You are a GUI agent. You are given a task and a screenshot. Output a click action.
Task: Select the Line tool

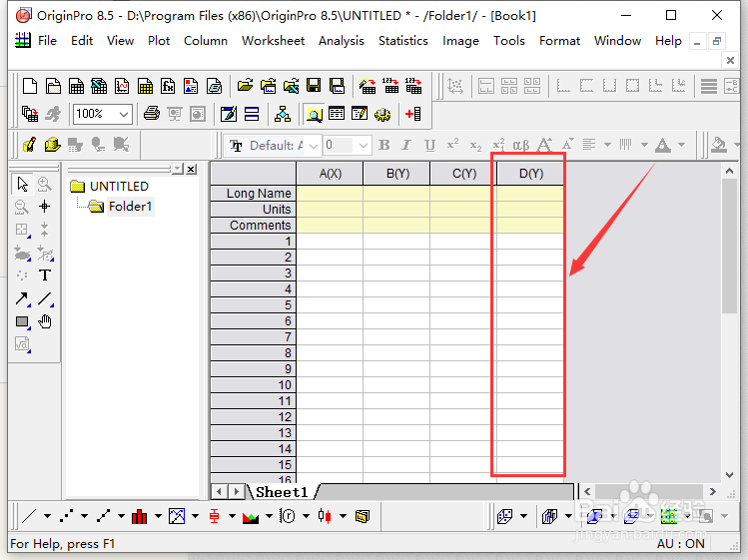point(45,298)
